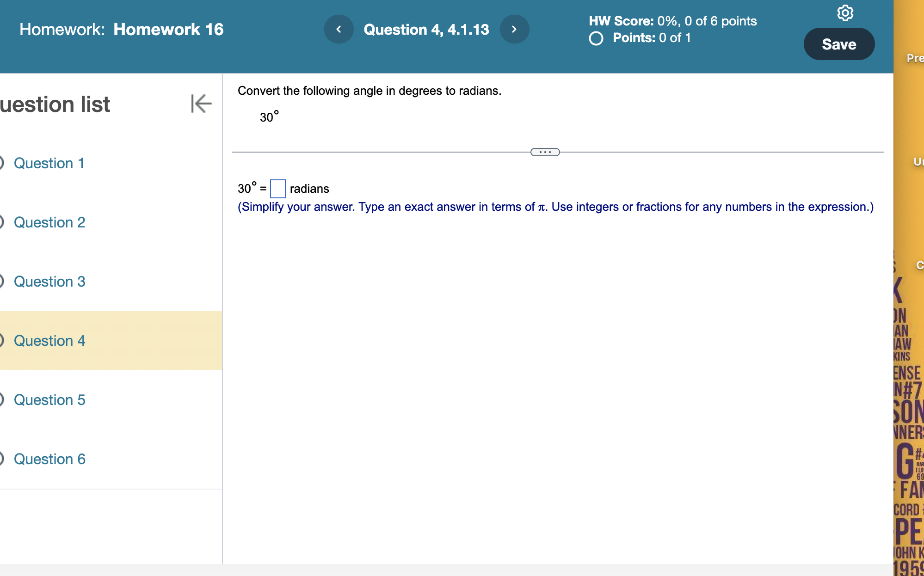The image size is (924, 576).
Task: Expand the ellipsis options on the divider
Action: (544, 152)
